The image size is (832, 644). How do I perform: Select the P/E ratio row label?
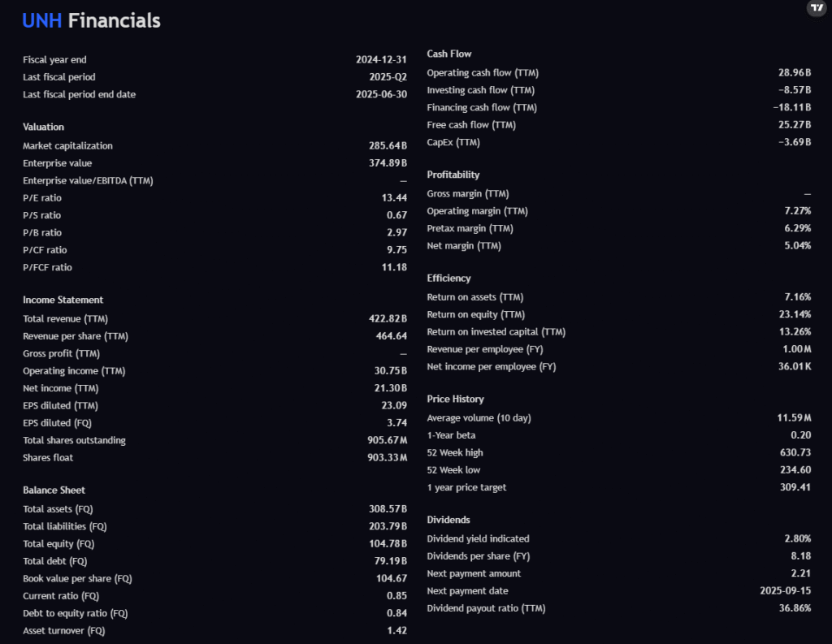click(x=42, y=198)
